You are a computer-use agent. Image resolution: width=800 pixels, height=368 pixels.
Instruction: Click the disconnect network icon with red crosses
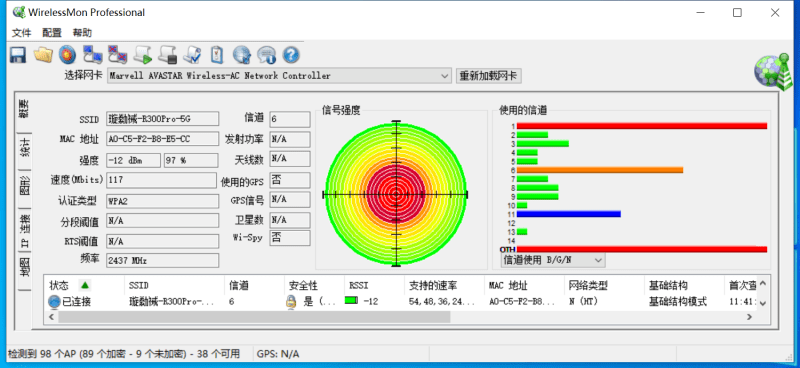(117, 54)
